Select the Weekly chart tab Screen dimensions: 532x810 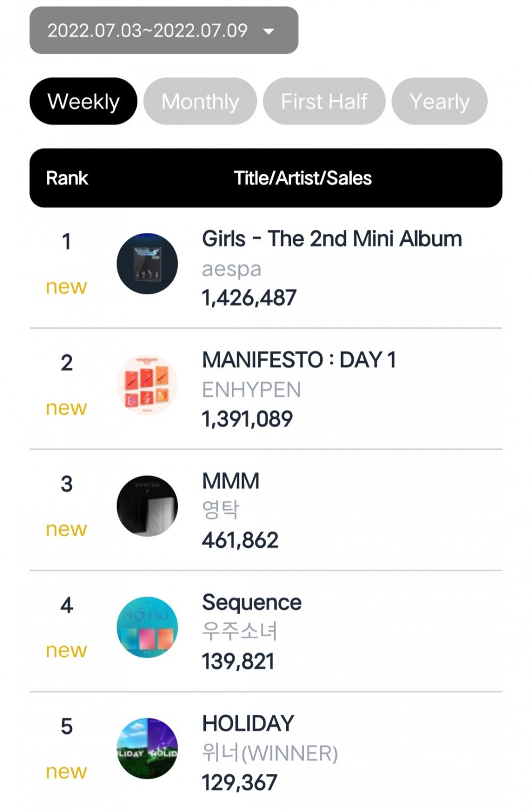(x=84, y=101)
